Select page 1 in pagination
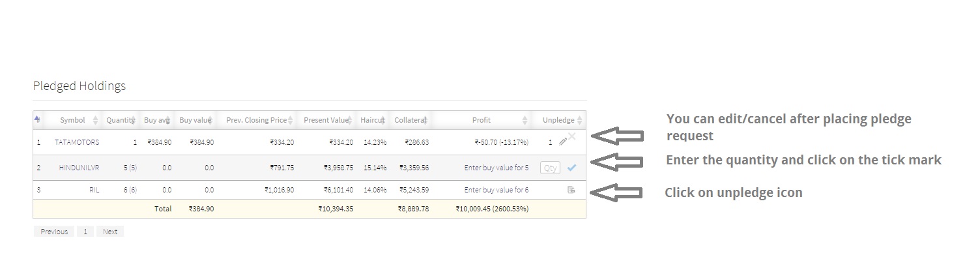 coord(85,232)
